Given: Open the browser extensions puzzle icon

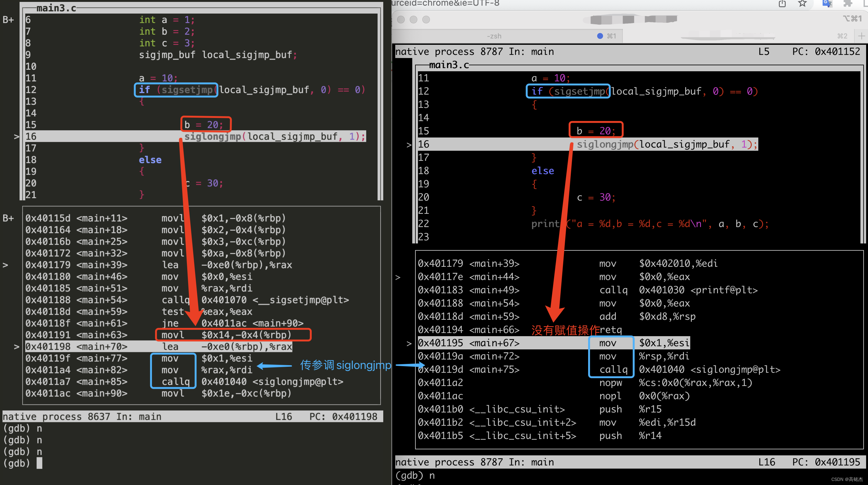Looking at the screenshot, I should [848, 3].
